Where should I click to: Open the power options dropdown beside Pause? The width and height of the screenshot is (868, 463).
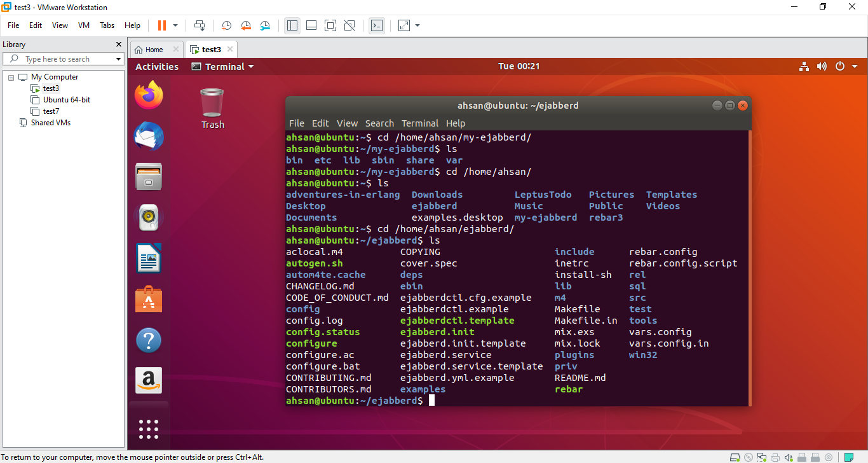tap(175, 25)
